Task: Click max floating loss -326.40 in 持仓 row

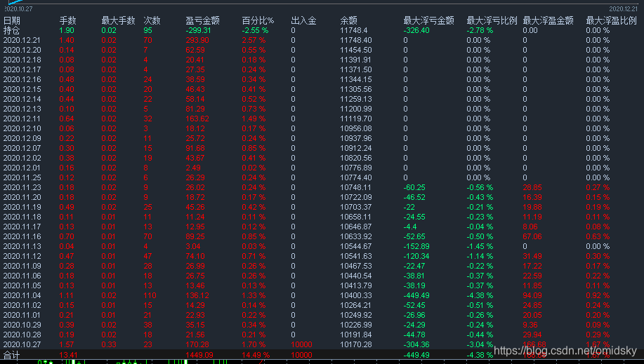Action: click(x=416, y=30)
